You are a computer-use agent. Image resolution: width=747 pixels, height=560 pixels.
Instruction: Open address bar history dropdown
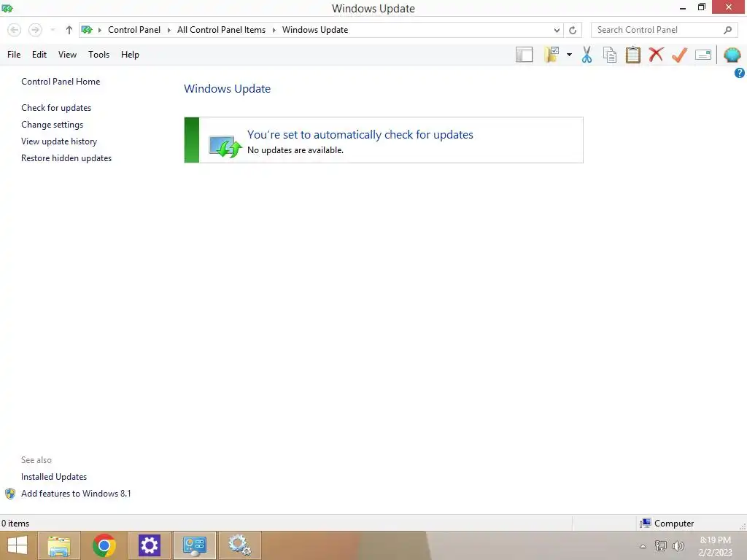click(557, 30)
